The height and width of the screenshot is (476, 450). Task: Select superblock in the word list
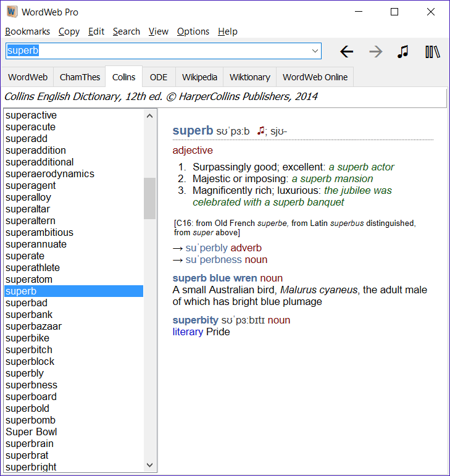click(73, 362)
